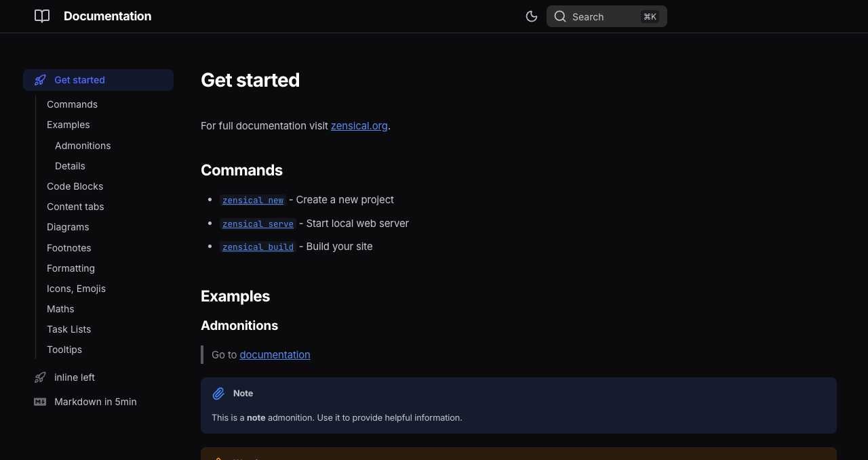Click the zensical serve command link
Image resolution: width=868 pixels, height=460 pixels.
coord(258,224)
